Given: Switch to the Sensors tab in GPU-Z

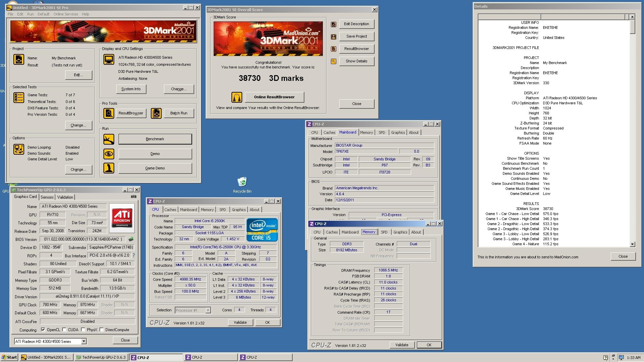Looking at the screenshot, I should click(x=47, y=197).
